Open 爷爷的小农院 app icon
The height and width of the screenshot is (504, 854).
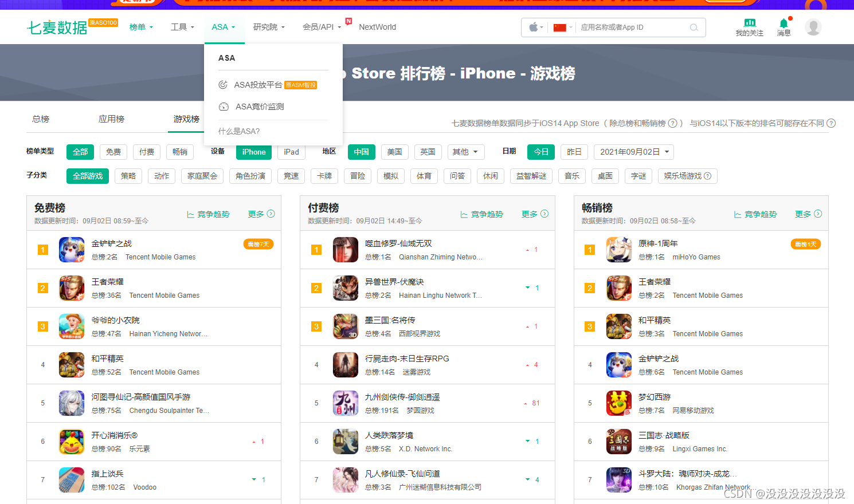pyautogui.click(x=72, y=326)
